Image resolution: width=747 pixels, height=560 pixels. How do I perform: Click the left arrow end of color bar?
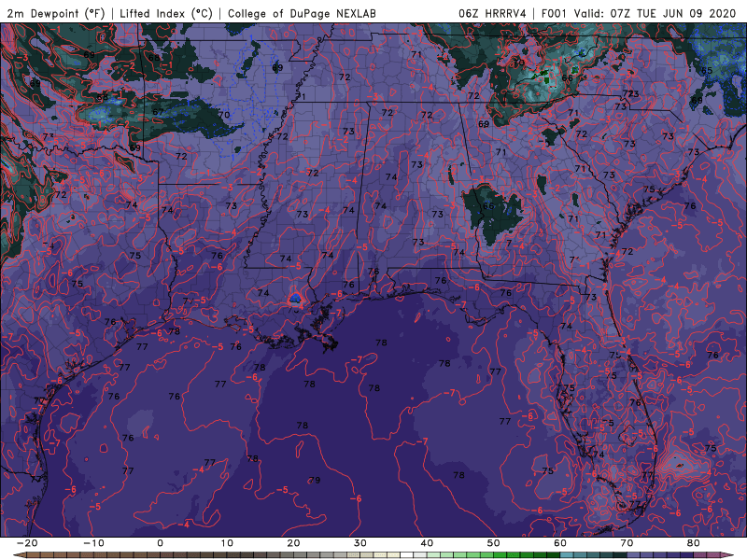[x=19, y=555]
